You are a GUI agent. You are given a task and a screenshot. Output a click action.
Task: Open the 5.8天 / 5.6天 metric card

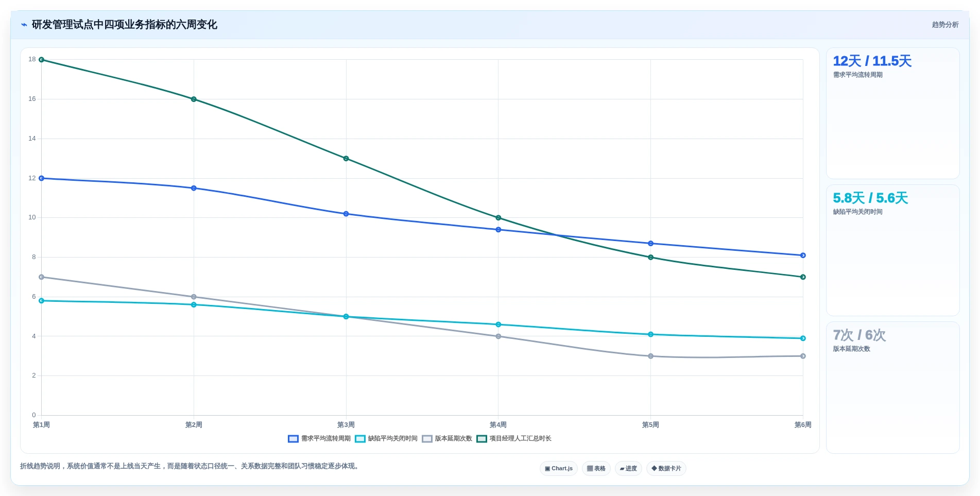pos(892,250)
